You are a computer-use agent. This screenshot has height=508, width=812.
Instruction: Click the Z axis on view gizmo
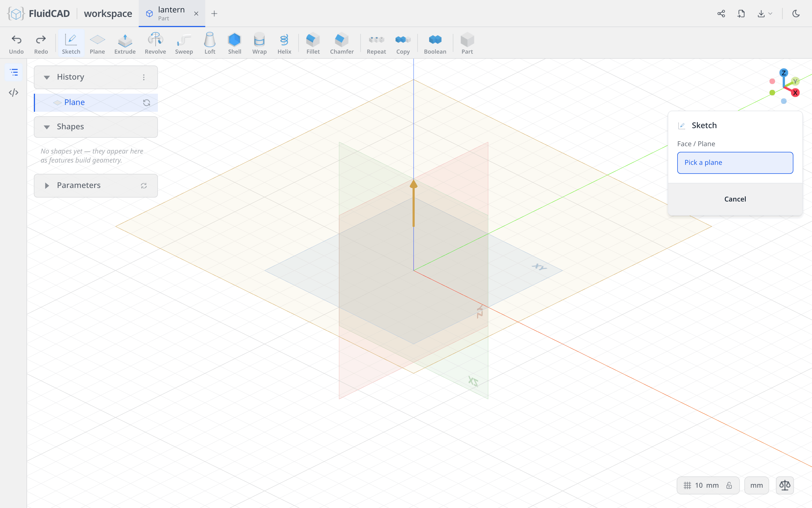pyautogui.click(x=784, y=73)
